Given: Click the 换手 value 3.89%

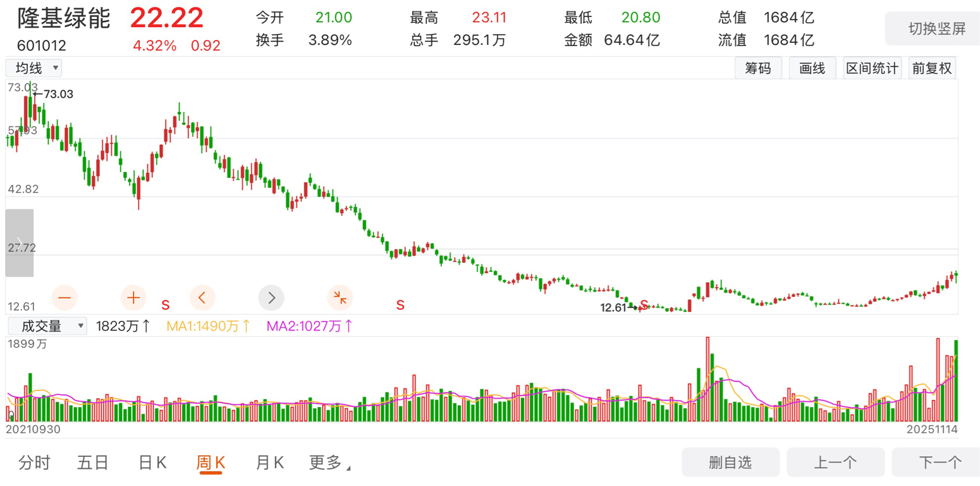Looking at the screenshot, I should (x=330, y=40).
